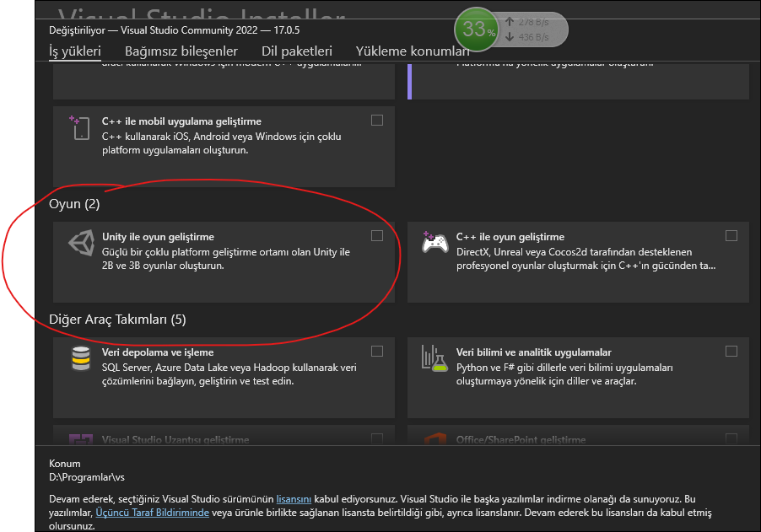Viewport: 761px width, 532px height.
Task: Click the mobile phone workload icon
Action: click(80, 128)
